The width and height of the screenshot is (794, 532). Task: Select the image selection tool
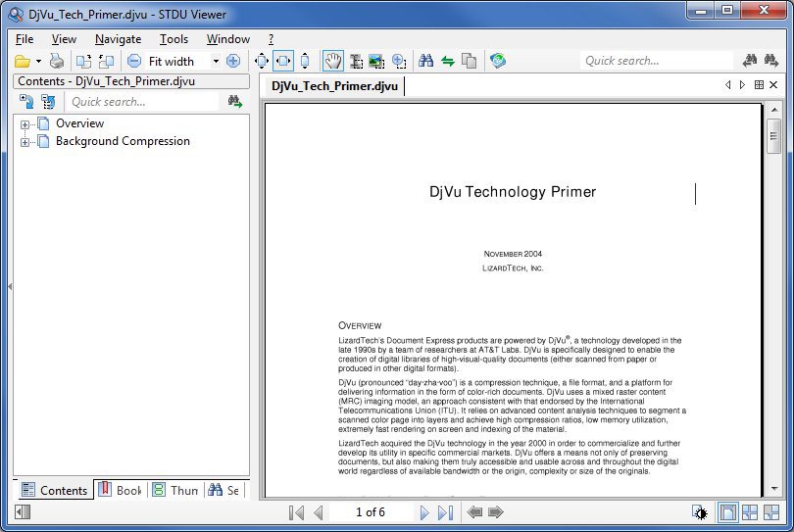(x=376, y=62)
